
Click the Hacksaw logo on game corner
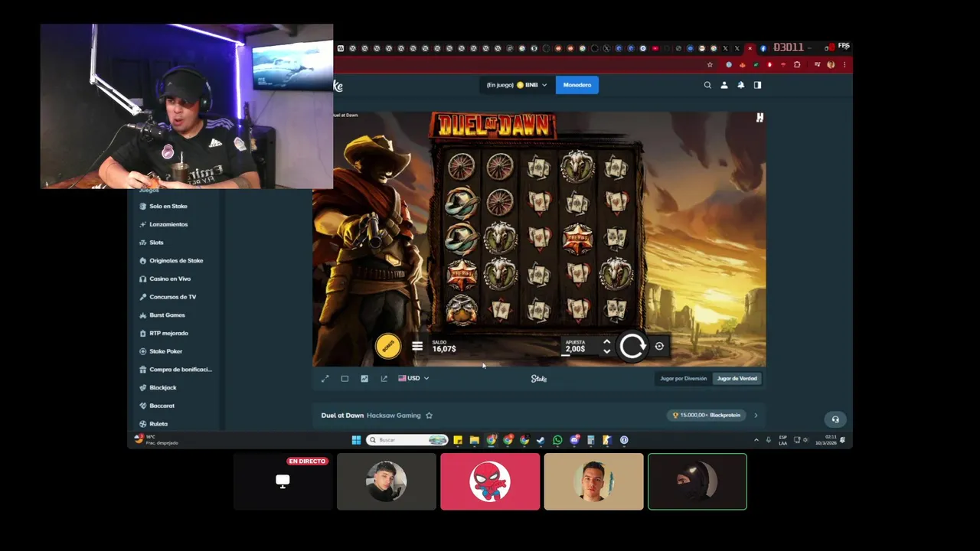click(x=759, y=118)
